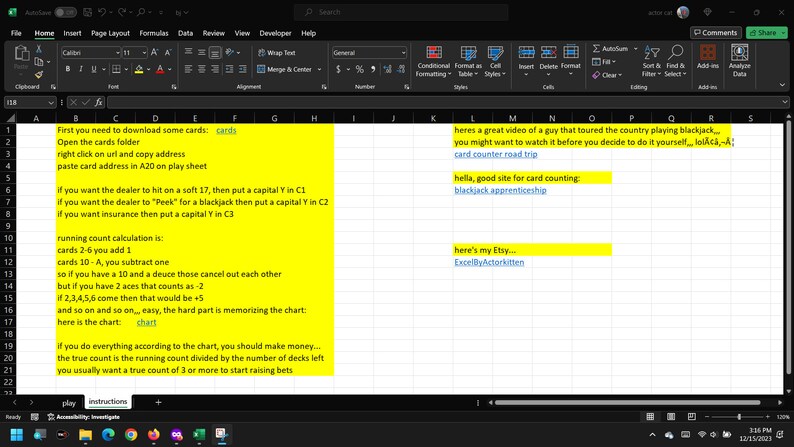Click the Borders icon
This screenshot has height=447, width=794.
click(116, 69)
